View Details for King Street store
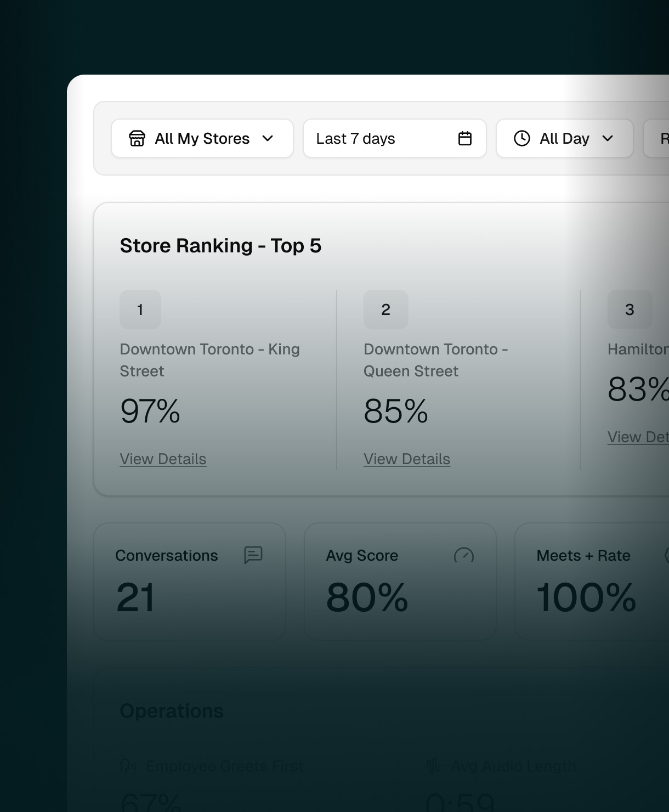Image resolution: width=669 pixels, height=812 pixels. point(163,459)
